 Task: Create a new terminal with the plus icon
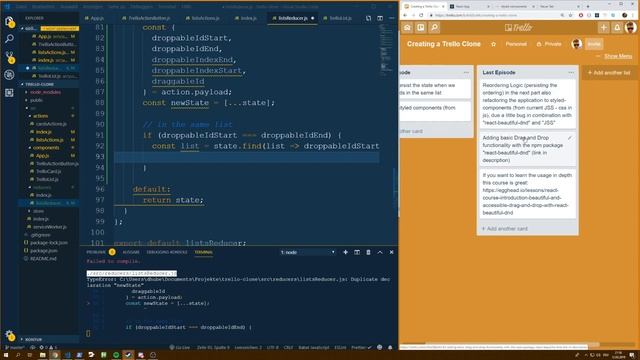pyautogui.click(x=345, y=252)
